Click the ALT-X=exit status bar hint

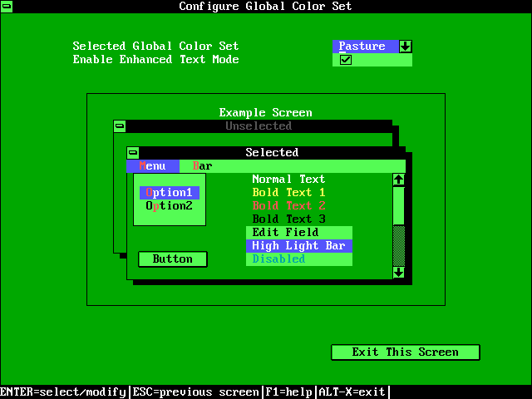(352, 392)
